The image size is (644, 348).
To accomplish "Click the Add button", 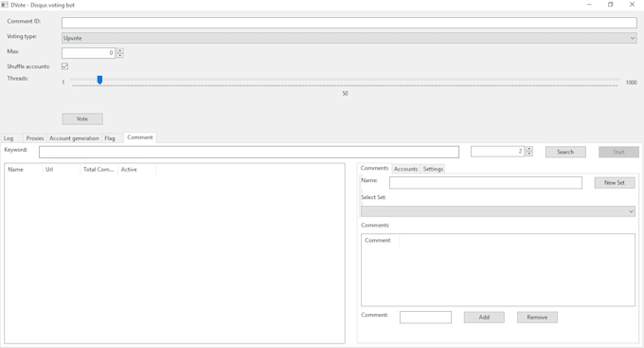I will point(484,317).
